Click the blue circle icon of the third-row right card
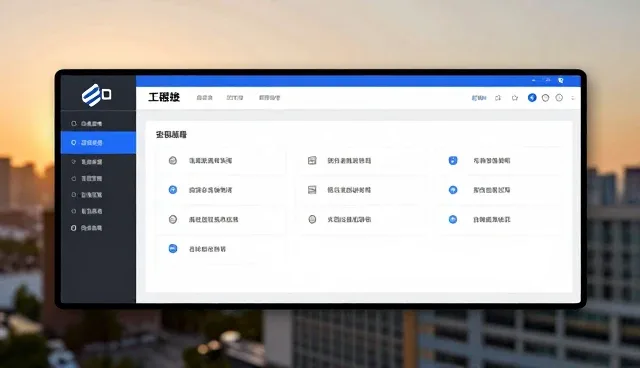The image size is (640, 368). (453, 219)
